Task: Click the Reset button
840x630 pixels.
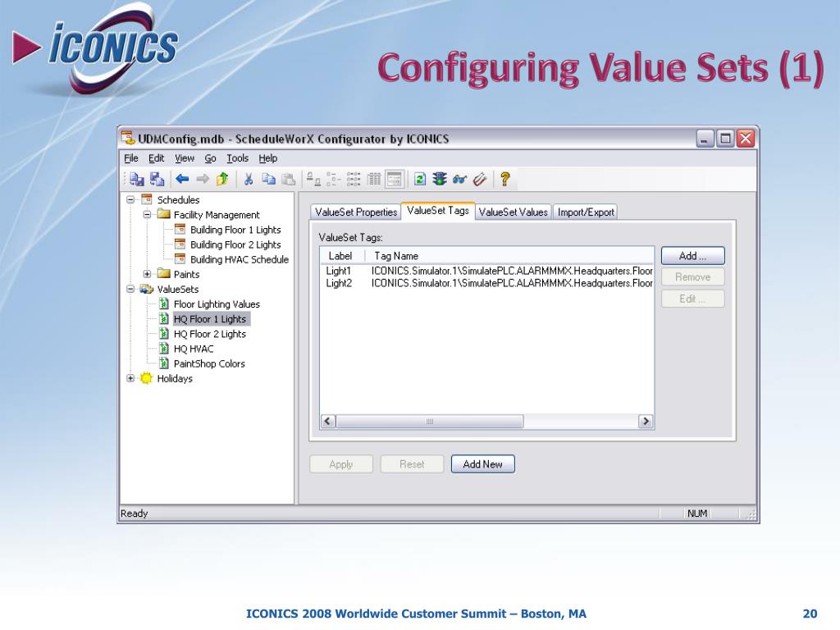Action: coord(412,464)
